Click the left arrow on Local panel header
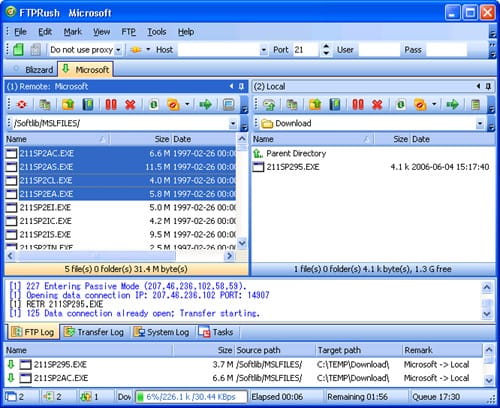The height and width of the screenshot is (408, 500). coord(478,87)
